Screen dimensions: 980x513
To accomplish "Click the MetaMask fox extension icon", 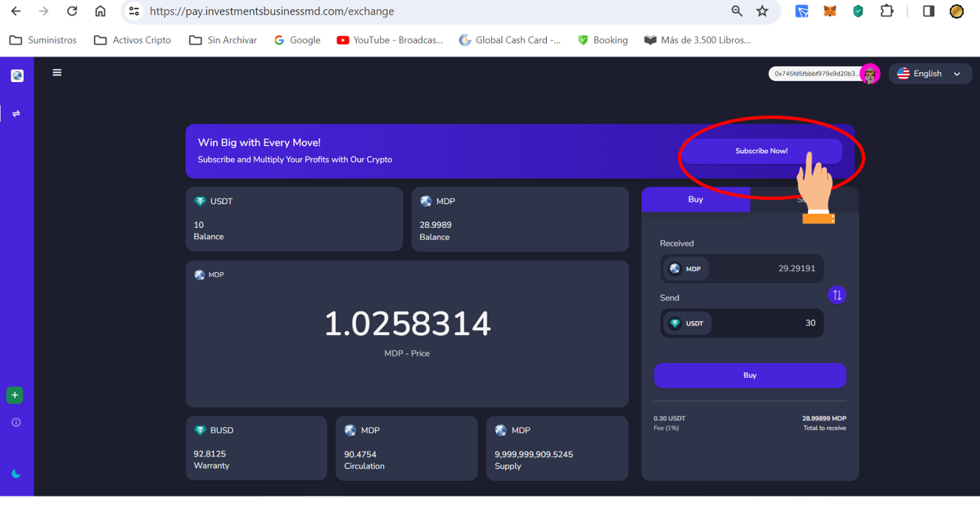I will tap(829, 11).
